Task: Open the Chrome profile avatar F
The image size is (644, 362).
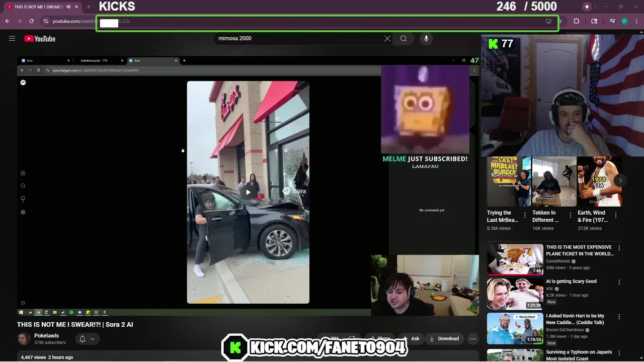Action: point(624,21)
